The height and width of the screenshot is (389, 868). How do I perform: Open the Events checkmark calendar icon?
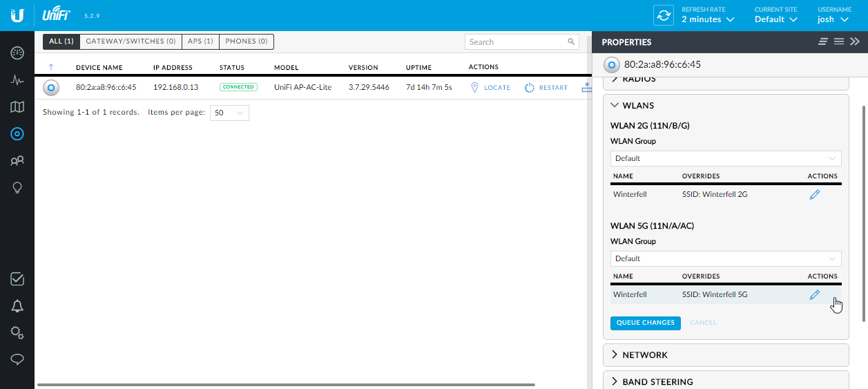point(17,279)
